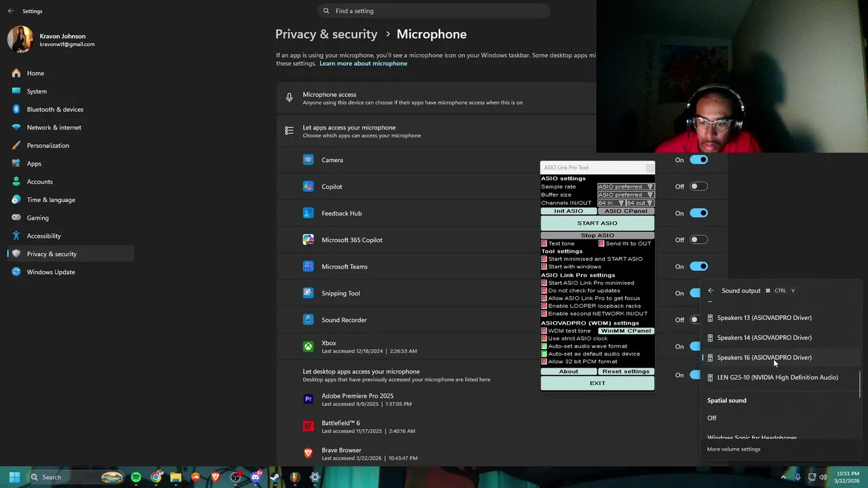The image size is (868, 488).
Task: Open the ASIO CPanel button
Action: (x=626, y=211)
